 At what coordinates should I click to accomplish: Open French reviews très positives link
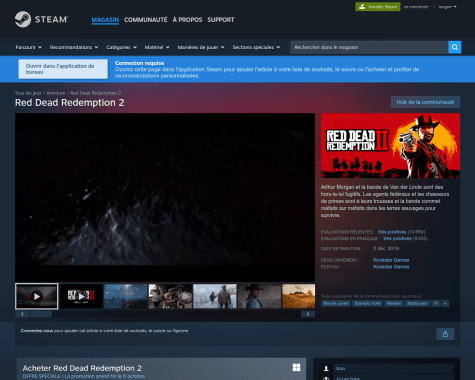pos(397,239)
